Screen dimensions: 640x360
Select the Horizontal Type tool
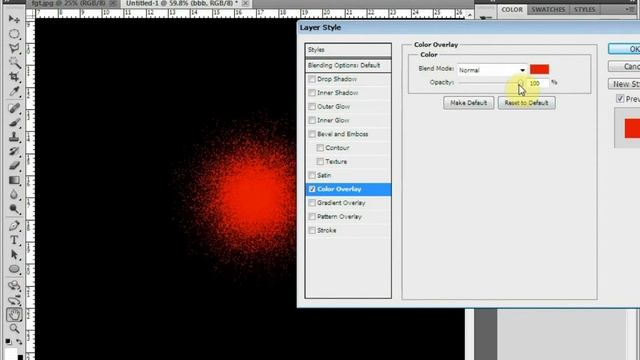(14, 240)
